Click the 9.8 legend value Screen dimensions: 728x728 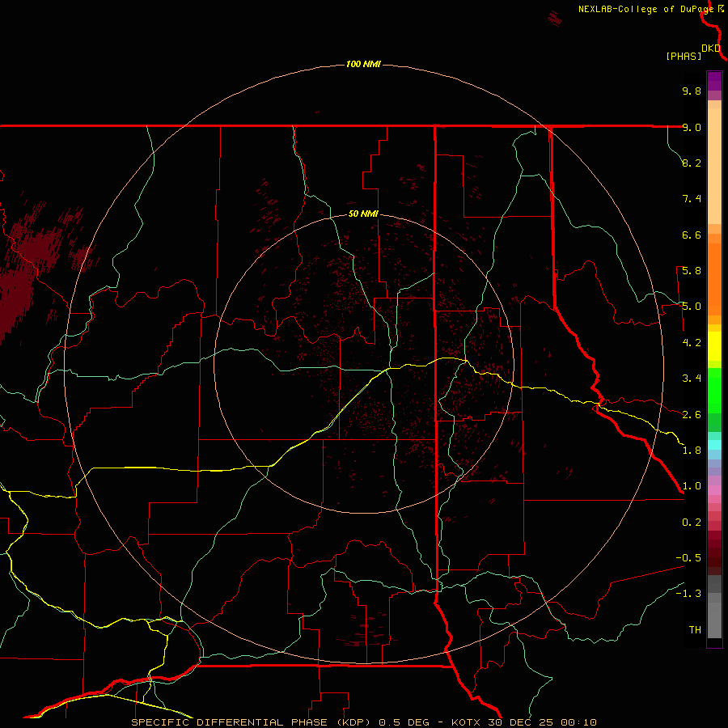(x=692, y=91)
